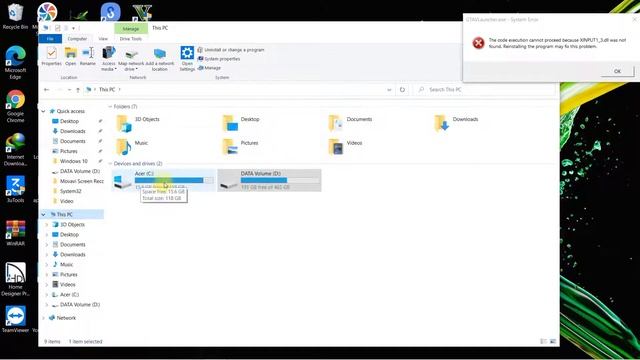
Task: Open Google Chrome desktop shortcut
Action: (x=15, y=106)
